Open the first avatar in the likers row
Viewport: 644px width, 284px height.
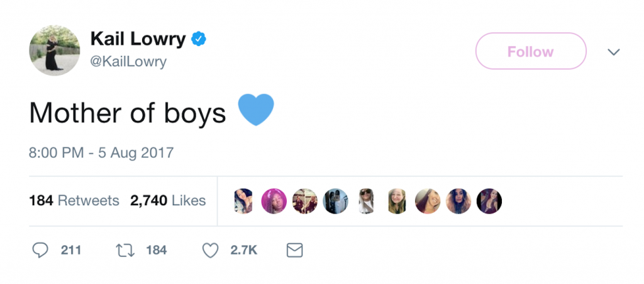(243, 201)
